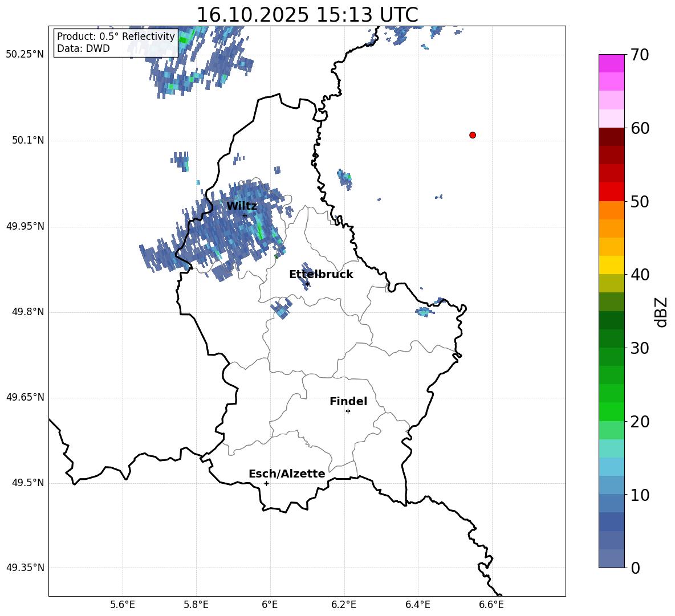Click the 70 colorbar tick label

click(x=640, y=55)
